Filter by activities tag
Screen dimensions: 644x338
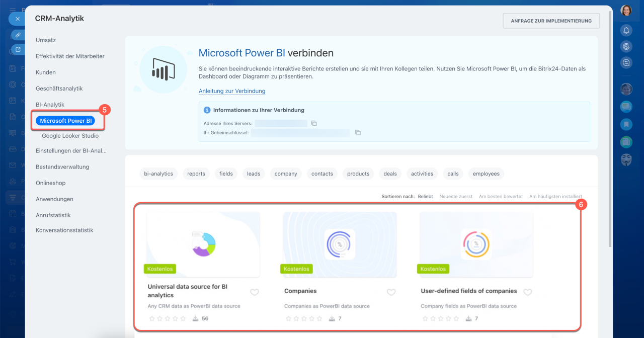(x=422, y=174)
